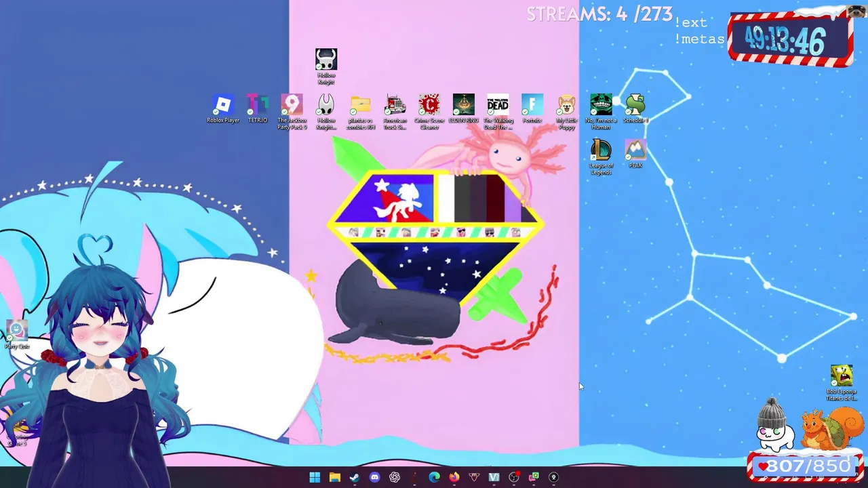Select the 'ELDEN RING' icon label
This screenshot has width=868, height=488.
(464, 120)
